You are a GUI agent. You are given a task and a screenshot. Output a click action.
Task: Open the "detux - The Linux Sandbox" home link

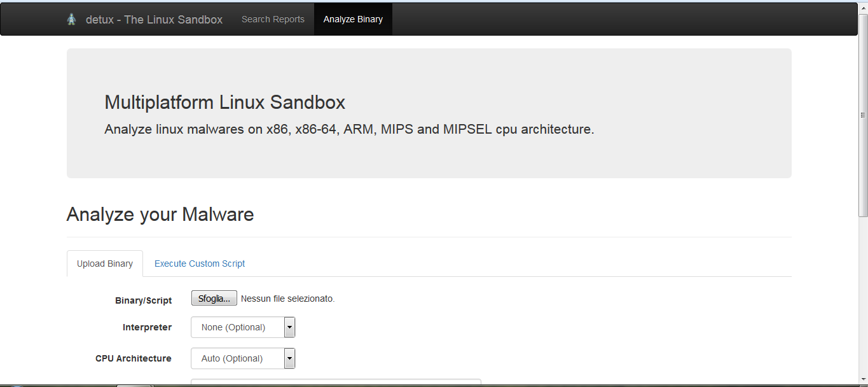point(154,19)
